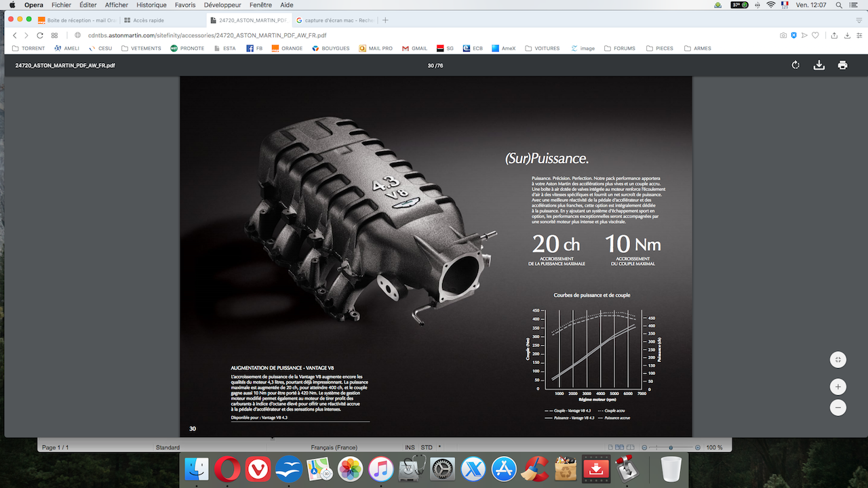The width and height of the screenshot is (868, 488).
Task: Go back to the previous page in Opera
Action: click(x=15, y=35)
